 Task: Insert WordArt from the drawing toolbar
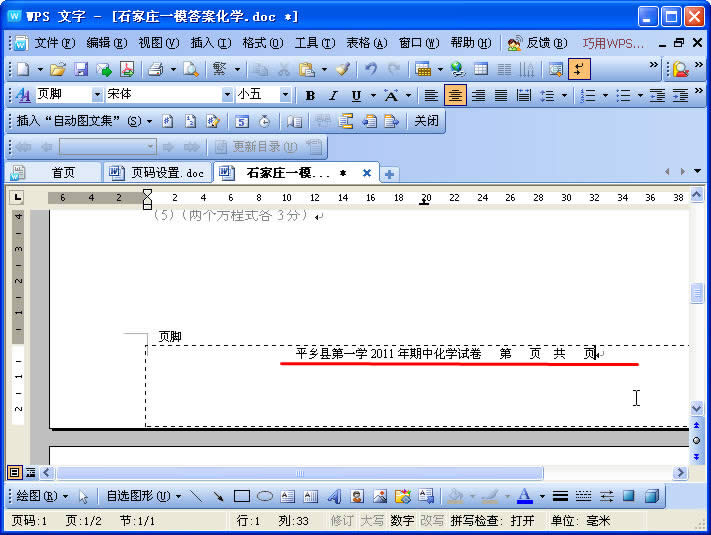(x=334, y=496)
